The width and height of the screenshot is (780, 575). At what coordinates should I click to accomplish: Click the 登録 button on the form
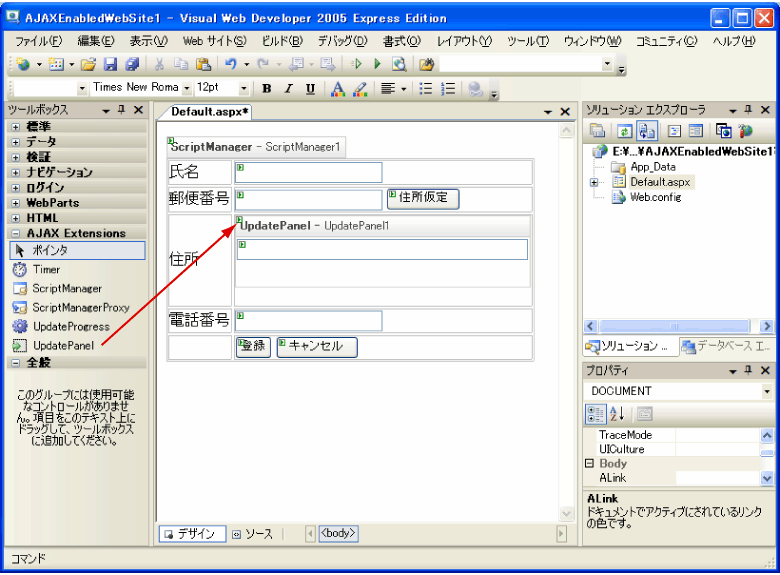click(253, 347)
